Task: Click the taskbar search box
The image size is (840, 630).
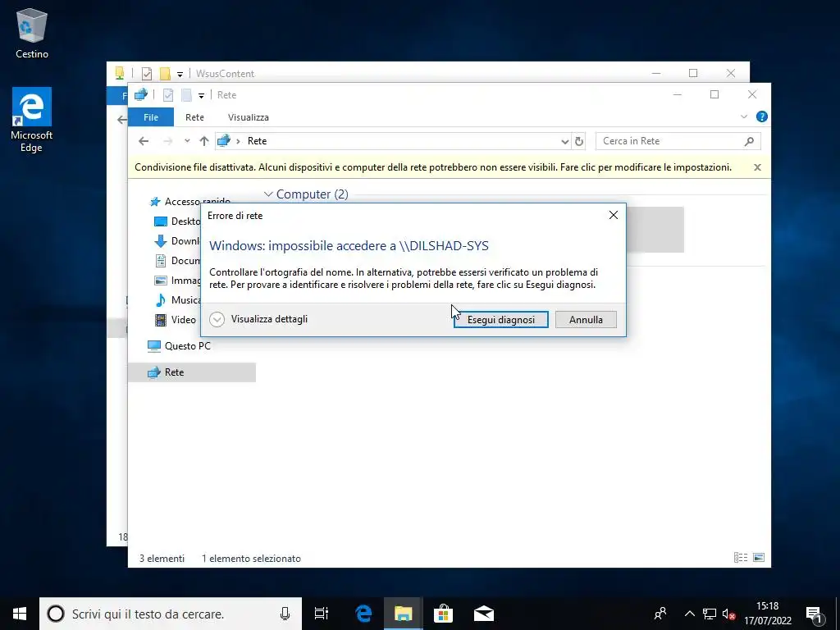Action: (x=171, y=614)
